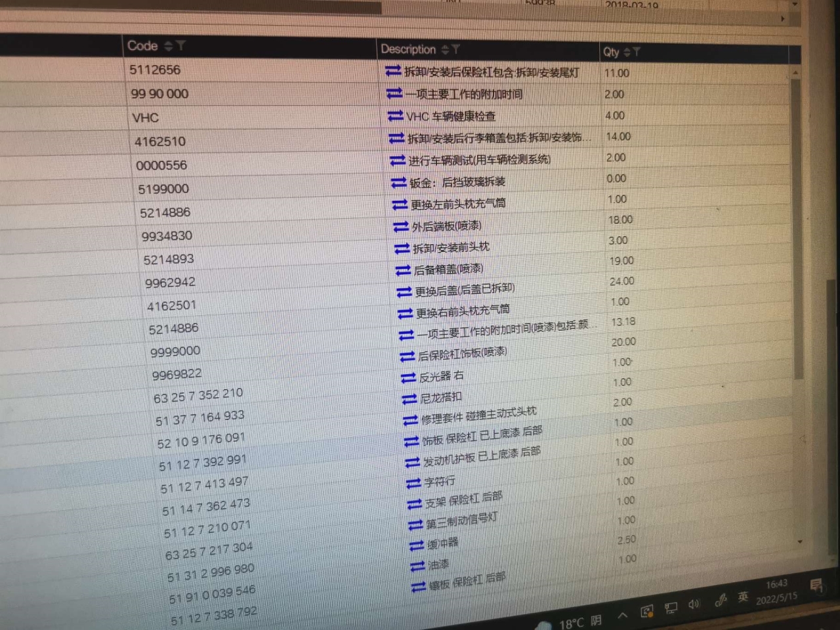Filter the Qty column
Screen dimensions: 840x630
(x=637, y=52)
